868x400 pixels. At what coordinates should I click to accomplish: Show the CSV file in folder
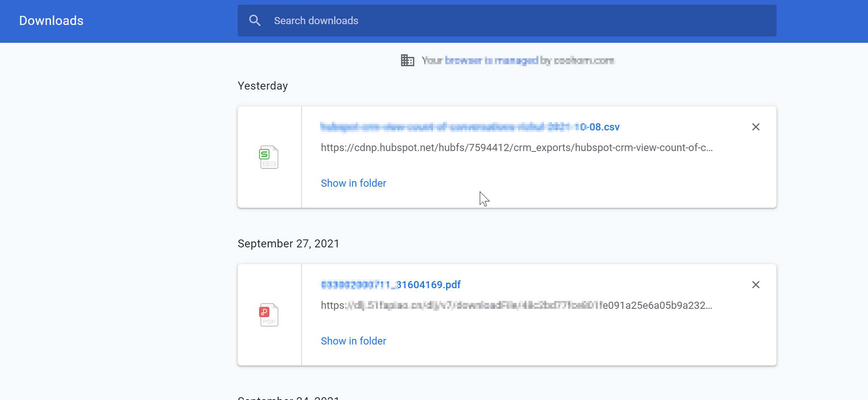tap(353, 183)
